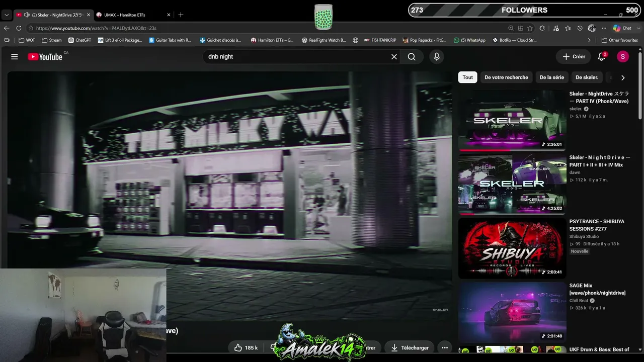Open the unlabeled globe bookmark
The width and height of the screenshot is (644, 362).
(x=356, y=40)
